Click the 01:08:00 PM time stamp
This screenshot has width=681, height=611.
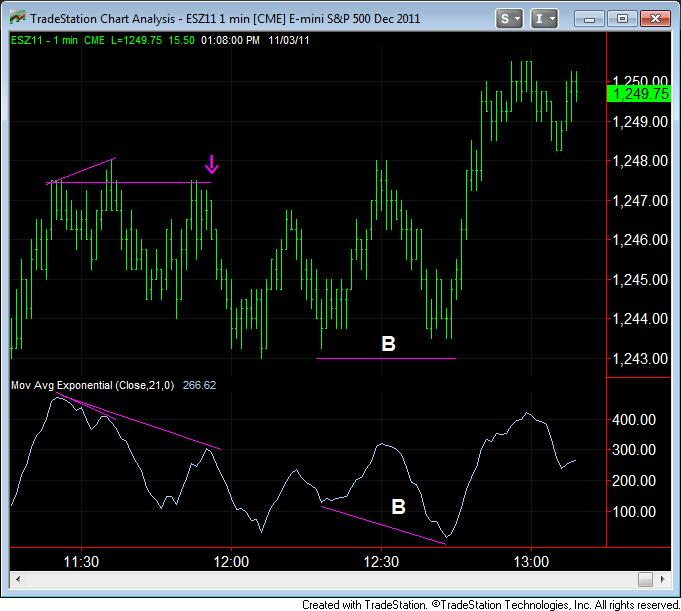230,40
